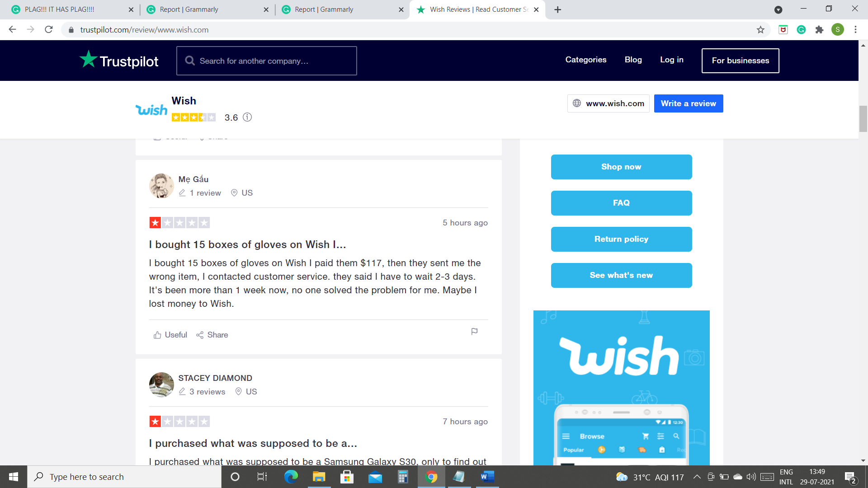The height and width of the screenshot is (488, 868).
Task: Open the notifications action center
Action: pyautogui.click(x=850, y=477)
